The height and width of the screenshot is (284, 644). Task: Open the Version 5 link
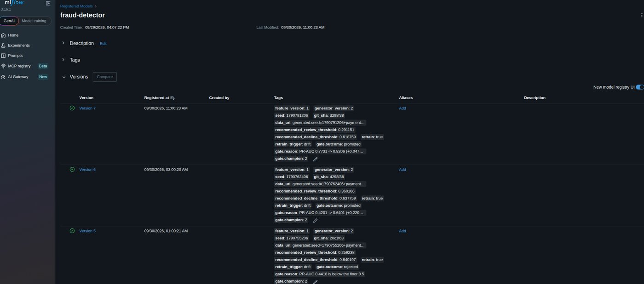[x=87, y=231]
